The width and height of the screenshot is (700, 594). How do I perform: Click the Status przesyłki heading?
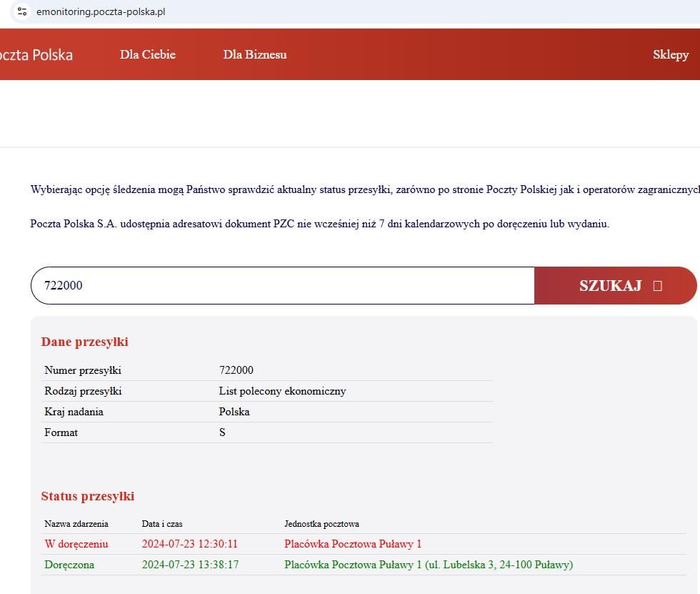click(x=88, y=496)
